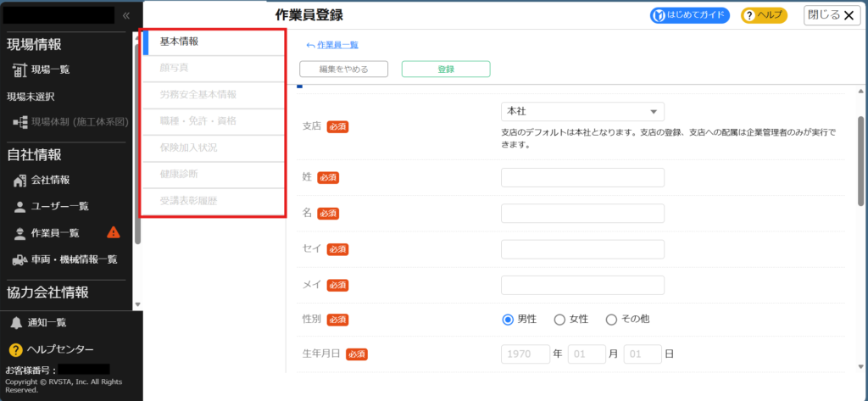Click the birth day field before 日
This screenshot has width=868, height=401.
[643, 354]
